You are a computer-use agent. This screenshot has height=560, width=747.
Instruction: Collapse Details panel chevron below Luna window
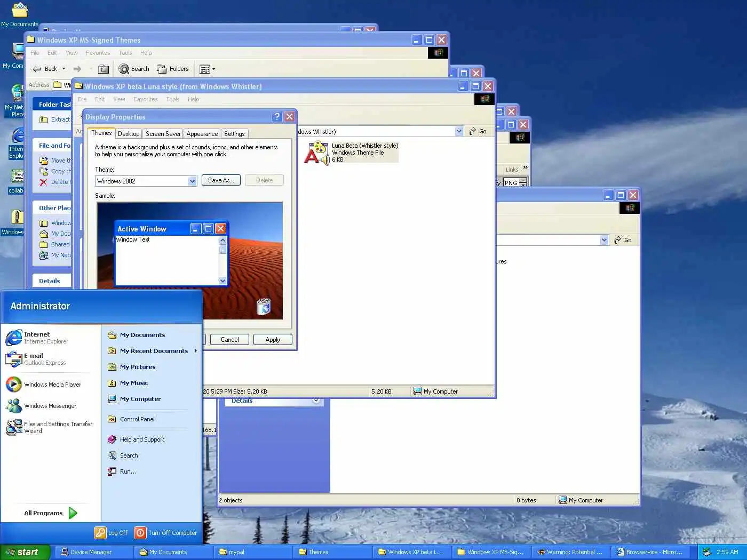click(316, 401)
